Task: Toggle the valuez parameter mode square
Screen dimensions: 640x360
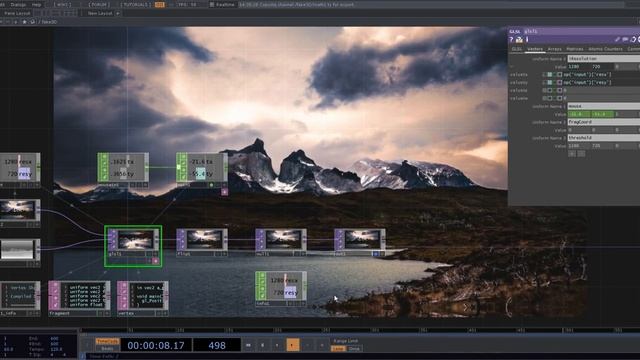Action: [x=550, y=90]
